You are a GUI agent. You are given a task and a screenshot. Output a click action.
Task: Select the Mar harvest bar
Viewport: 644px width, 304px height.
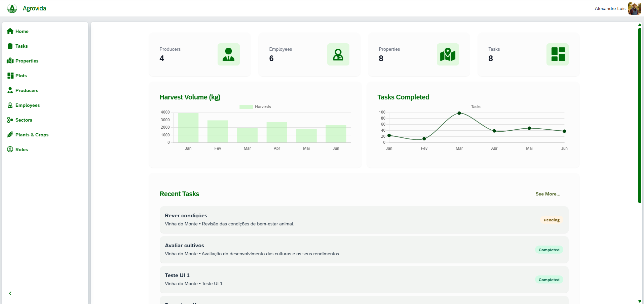tap(247, 135)
